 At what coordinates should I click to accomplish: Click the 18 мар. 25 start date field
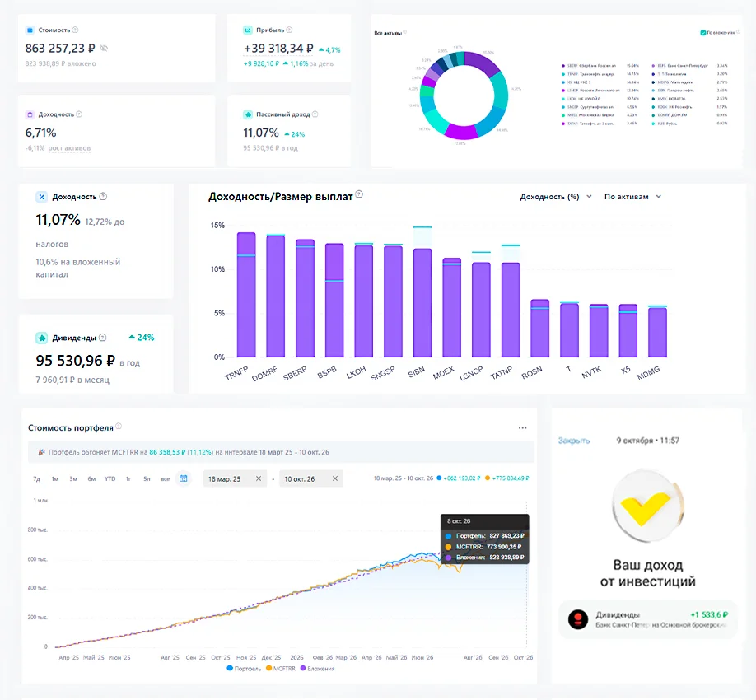click(235, 478)
